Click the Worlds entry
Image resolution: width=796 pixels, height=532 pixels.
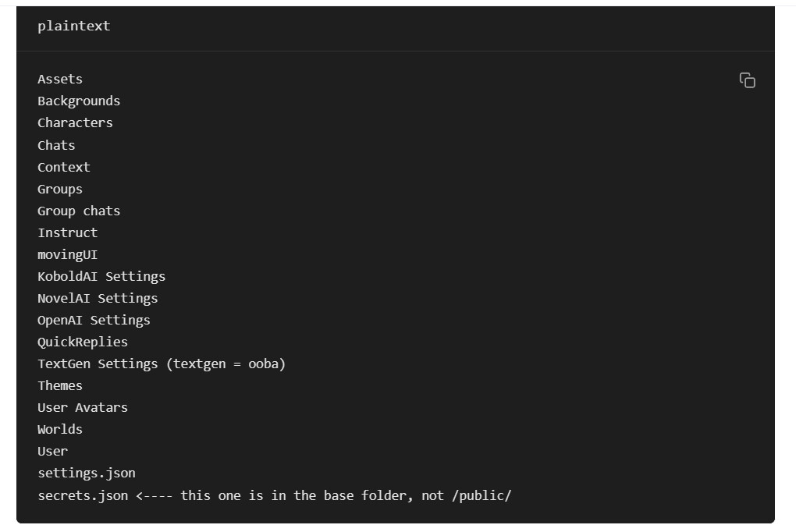click(60, 429)
